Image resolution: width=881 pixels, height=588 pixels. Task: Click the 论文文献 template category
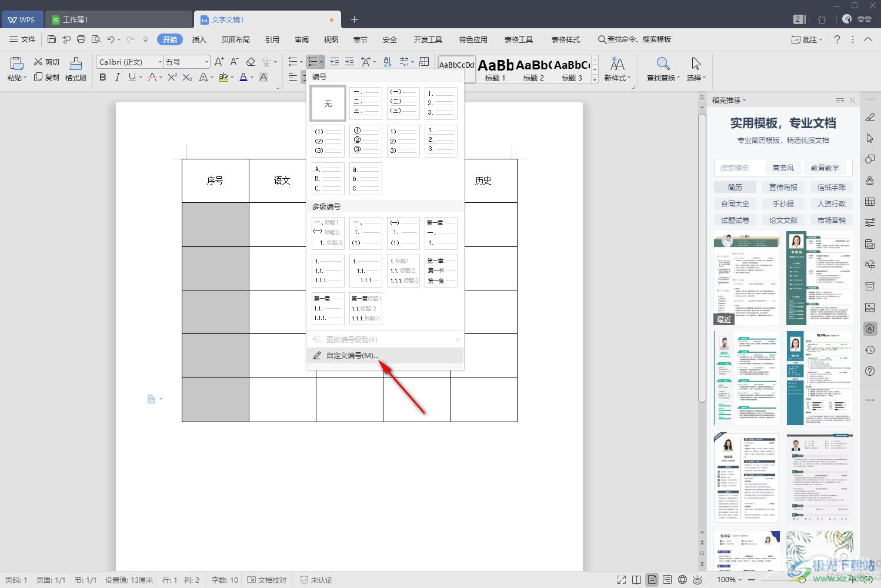(783, 220)
